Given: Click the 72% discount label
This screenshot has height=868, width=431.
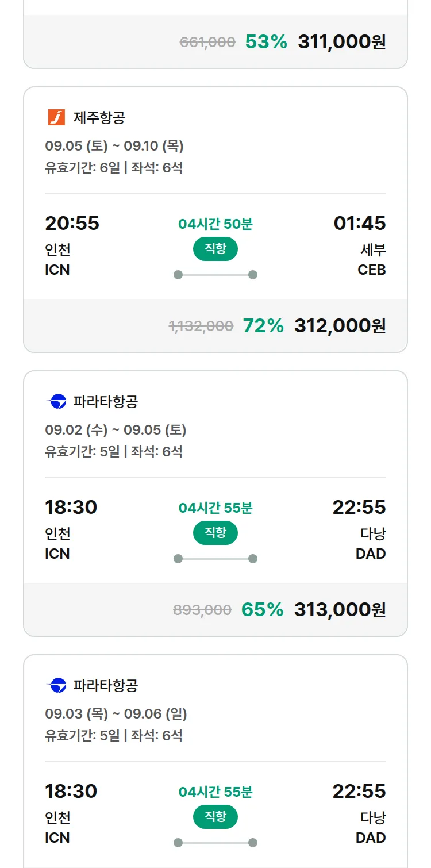Looking at the screenshot, I should (264, 326).
